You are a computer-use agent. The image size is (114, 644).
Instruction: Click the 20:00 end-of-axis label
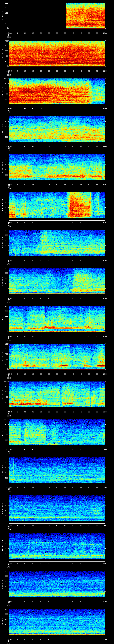tap(105, 412)
